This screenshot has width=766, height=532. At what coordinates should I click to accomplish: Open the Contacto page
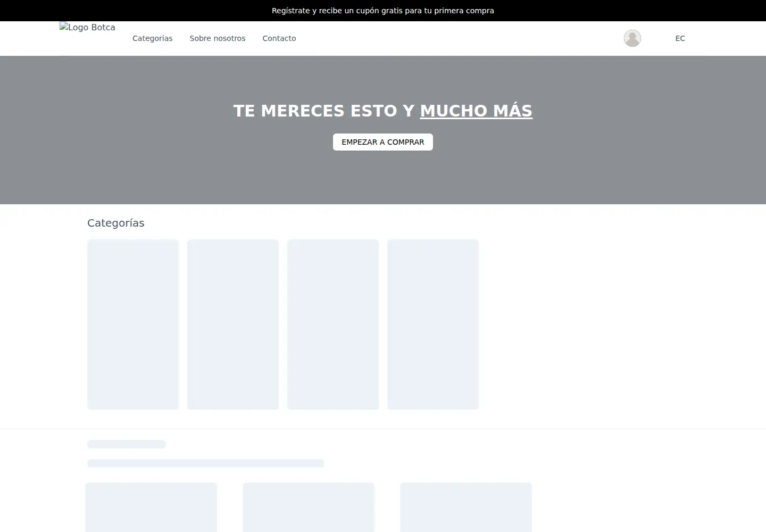click(x=279, y=38)
